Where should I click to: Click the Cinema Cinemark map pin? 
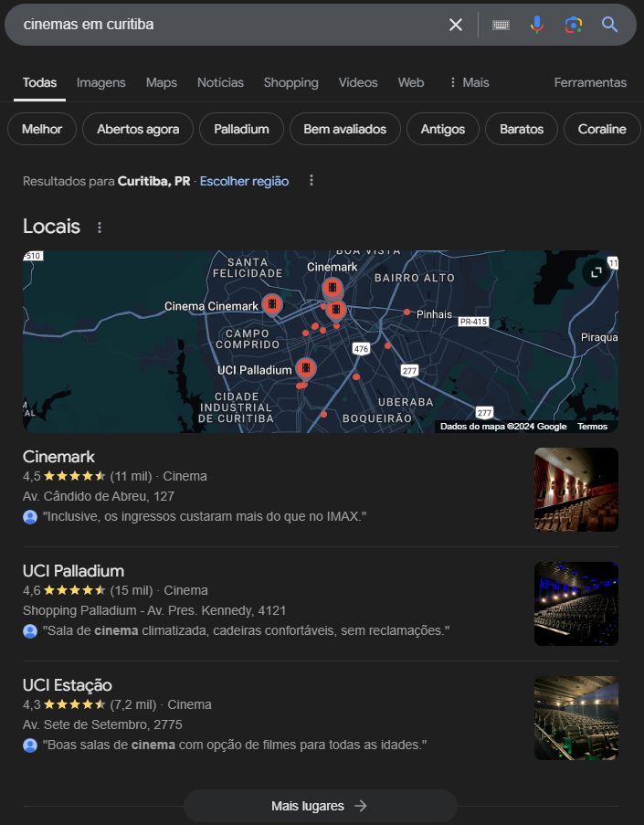click(272, 304)
